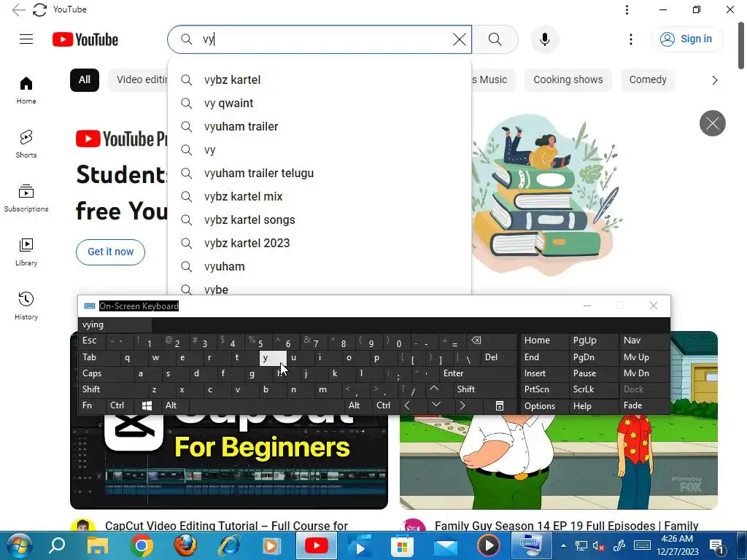This screenshot has width=747, height=560.
Task: Go to Home in the sidebar
Action: (x=26, y=90)
